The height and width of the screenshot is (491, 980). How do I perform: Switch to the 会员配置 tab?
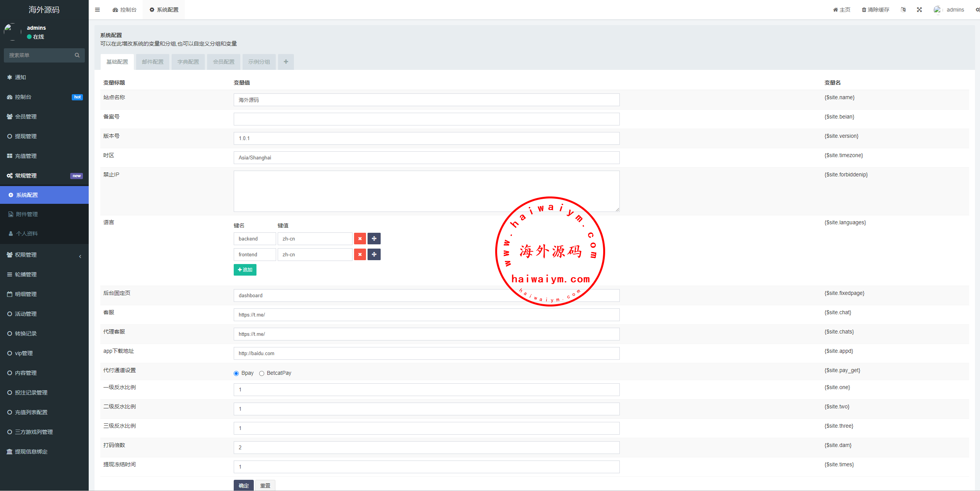pyautogui.click(x=224, y=62)
